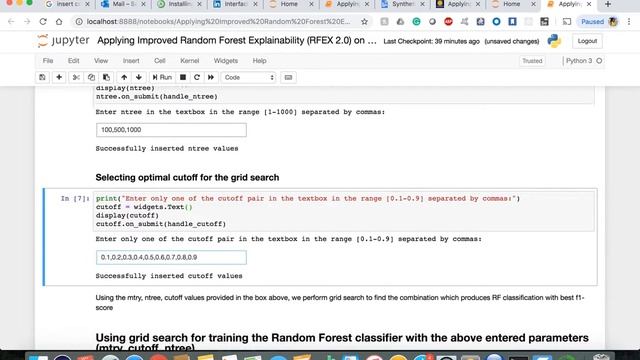Click 'Selecting optimal cutoff for the grid search' heading
This screenshot has width=640, height=360.
point(187,178)
